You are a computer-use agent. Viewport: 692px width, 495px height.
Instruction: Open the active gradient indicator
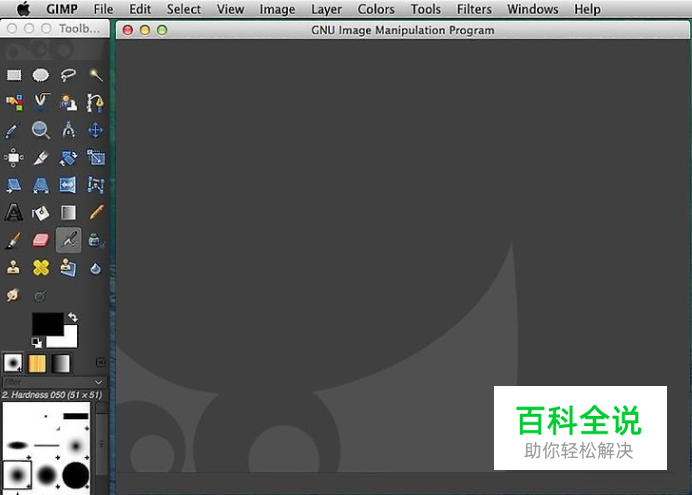(61, 364)
